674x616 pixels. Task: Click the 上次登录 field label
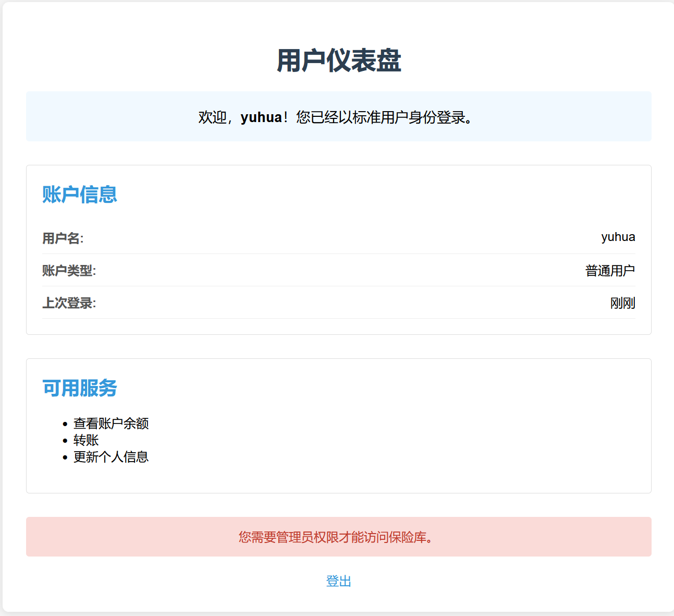coord(69,303)
